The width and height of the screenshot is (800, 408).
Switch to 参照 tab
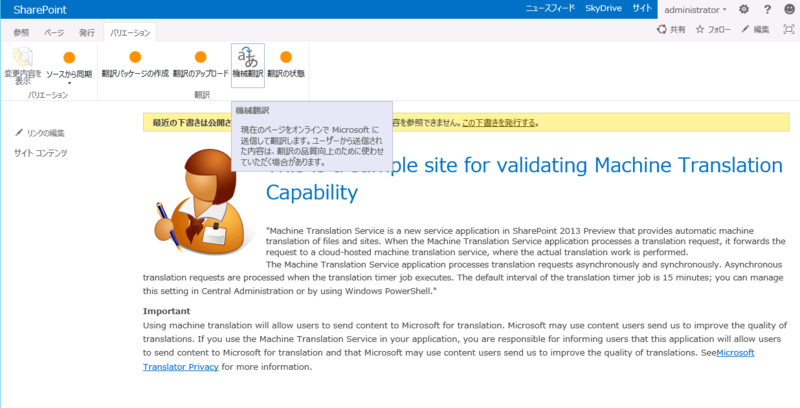tap(21, 33)
